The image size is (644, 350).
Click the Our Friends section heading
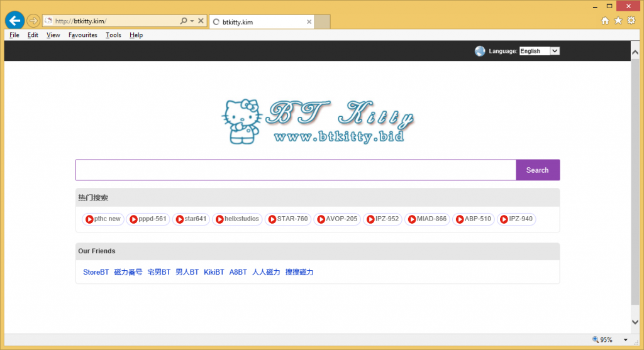[x=96, y=251]
